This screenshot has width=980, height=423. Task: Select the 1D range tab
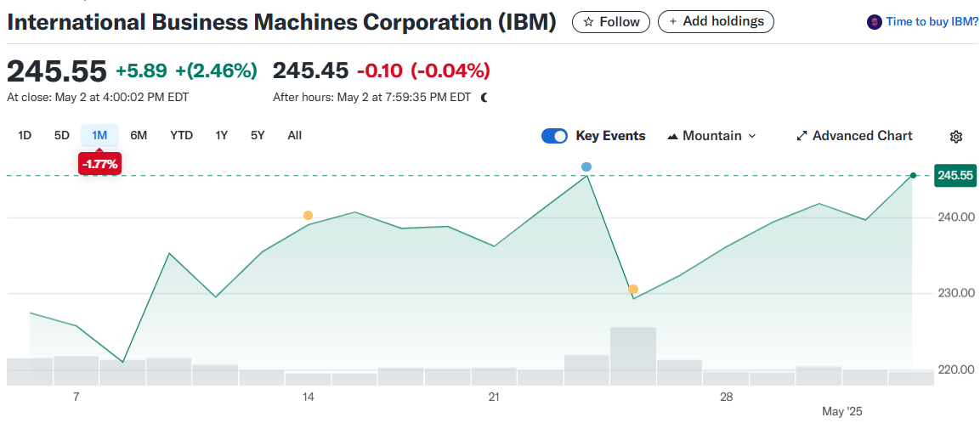click(25, 136)
